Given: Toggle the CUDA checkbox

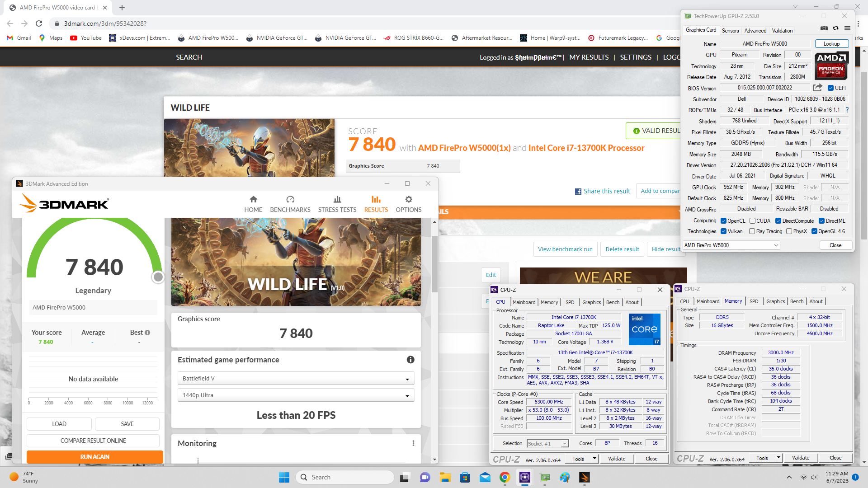Looking at the screenshot, I should pyautogui.click(x=752, y=221).
